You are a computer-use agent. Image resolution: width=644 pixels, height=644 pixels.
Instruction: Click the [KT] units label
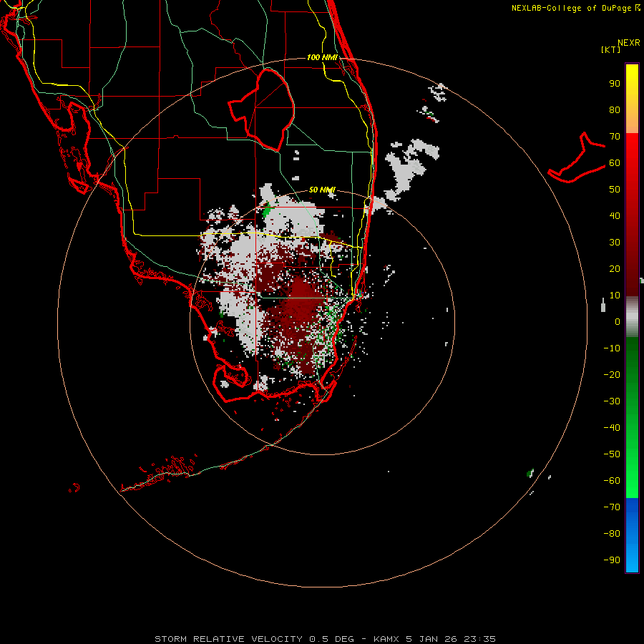click(x=611, y=49)
